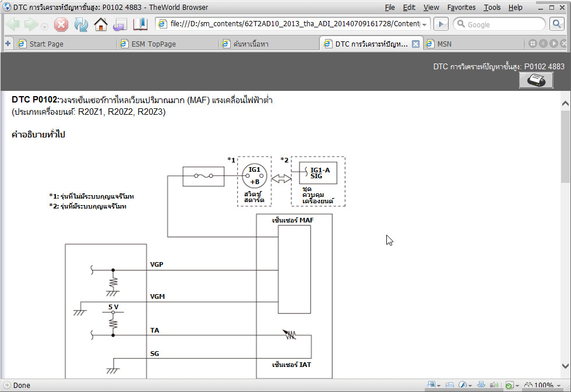The height and width of the screenshot is (392, 571).
Task: Open the bookmarks book icon
Action: [x=140, y=24]
